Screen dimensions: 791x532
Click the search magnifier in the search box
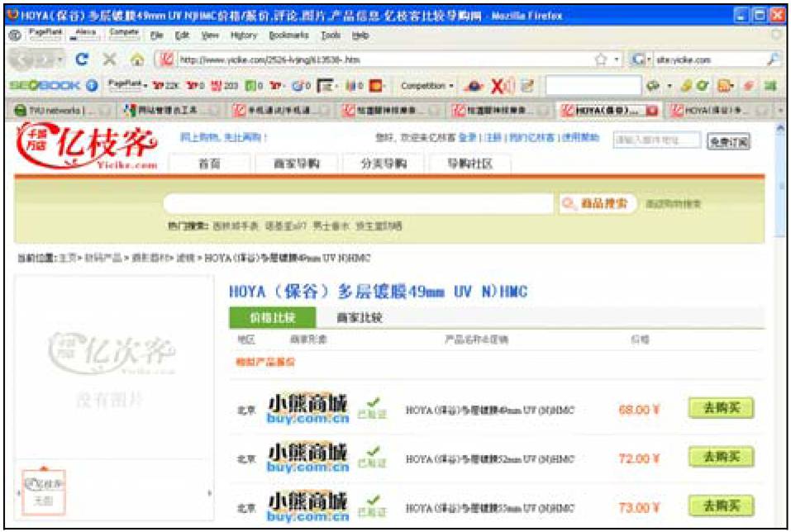coord(773,59)
